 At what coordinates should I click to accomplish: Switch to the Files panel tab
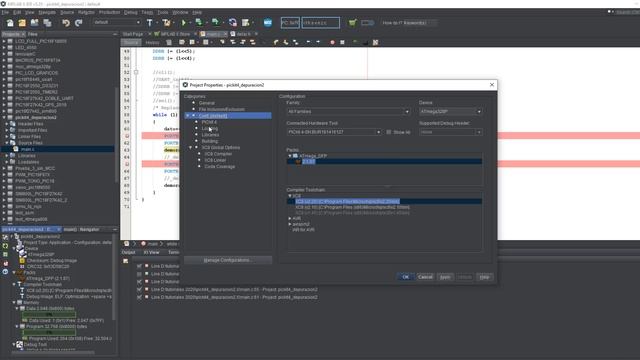(33, 34)
